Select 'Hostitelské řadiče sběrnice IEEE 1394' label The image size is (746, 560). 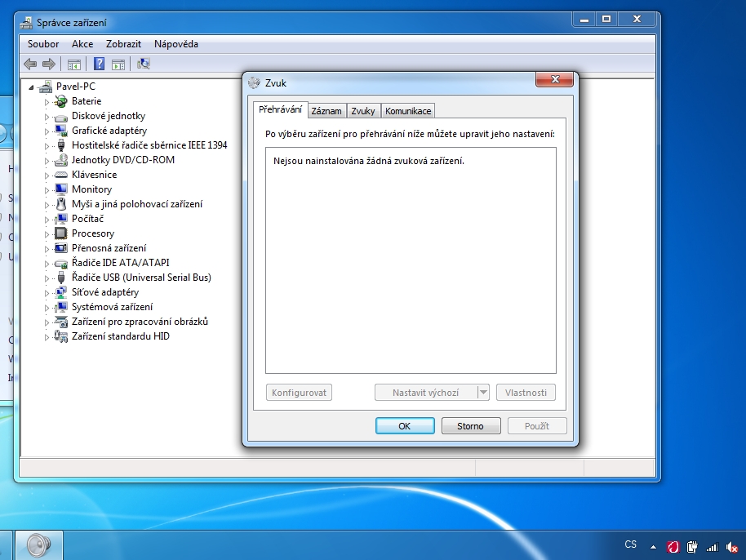coord(149,145)
